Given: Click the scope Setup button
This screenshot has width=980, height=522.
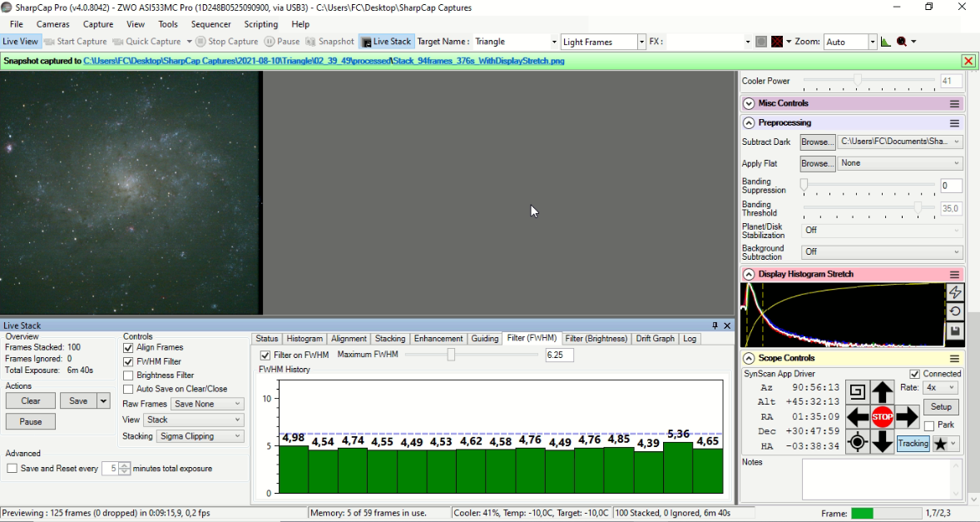Looking at the screenshot, I should point(941,407).
